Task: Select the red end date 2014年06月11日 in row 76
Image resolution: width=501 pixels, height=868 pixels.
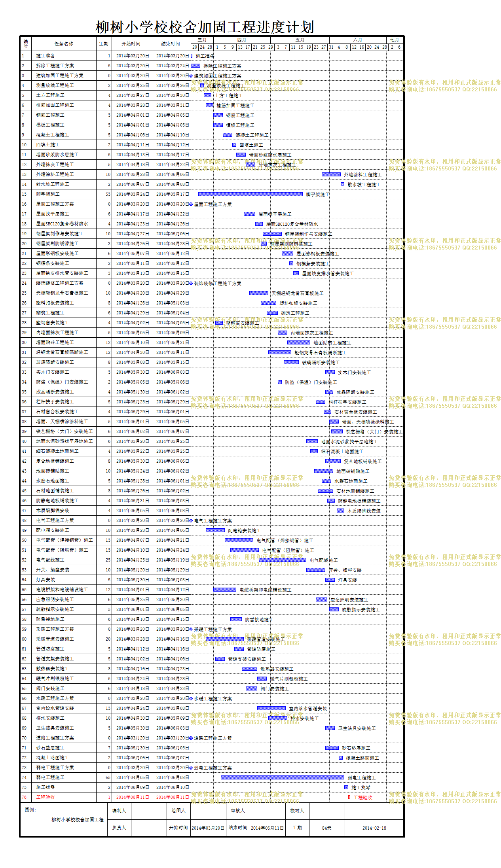Action: click(x=173, y=797)
